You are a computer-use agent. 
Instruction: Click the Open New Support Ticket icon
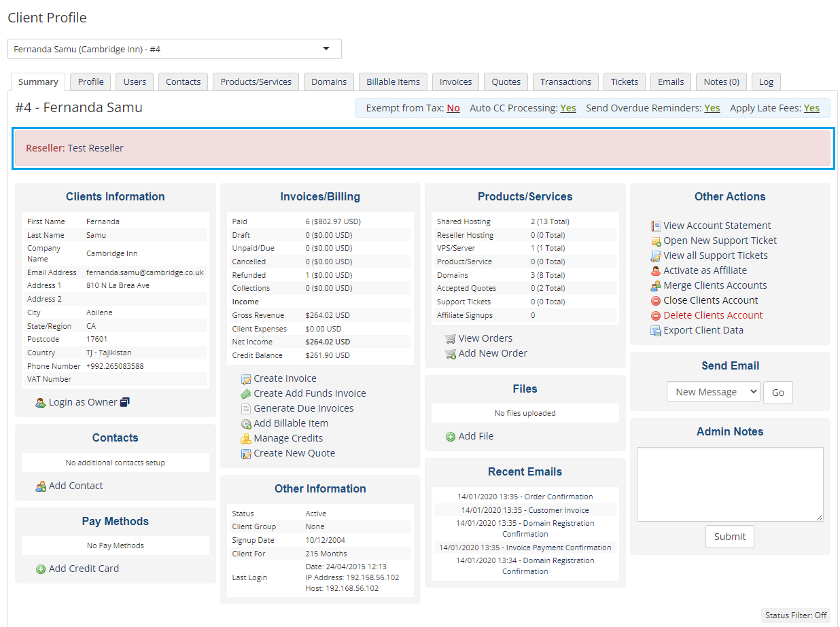(x=656, y=241)
